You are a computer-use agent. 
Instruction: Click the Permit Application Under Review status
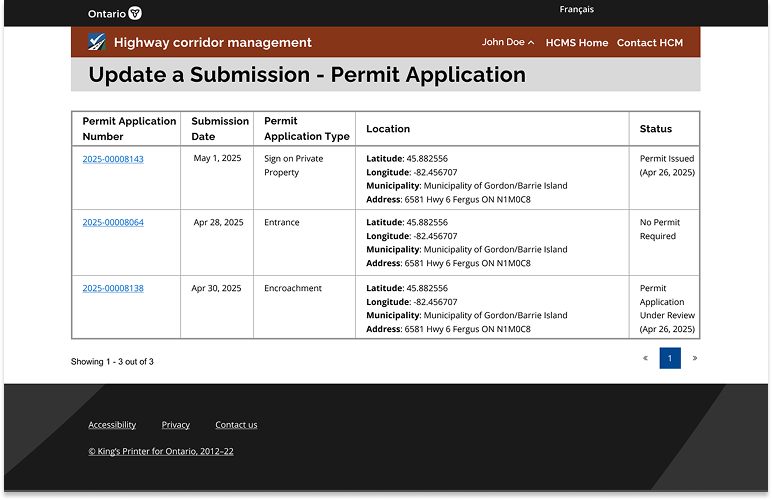[x=667, y=309]
